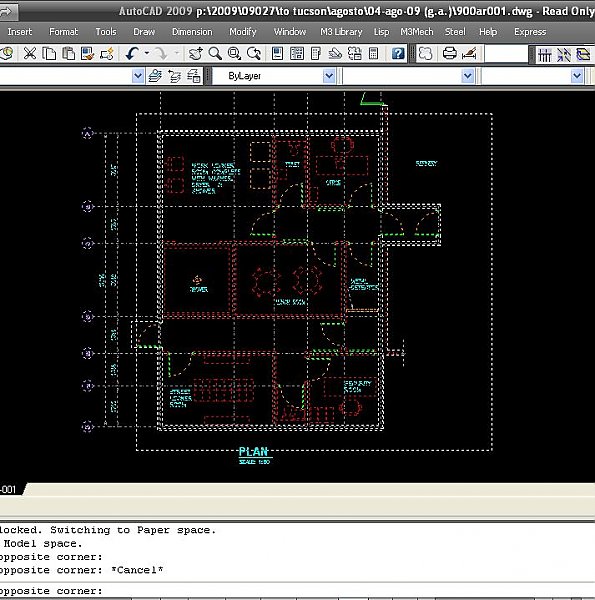Click the command line input area
The width and height of the screenshot is (595, 600).
(297, 591)
